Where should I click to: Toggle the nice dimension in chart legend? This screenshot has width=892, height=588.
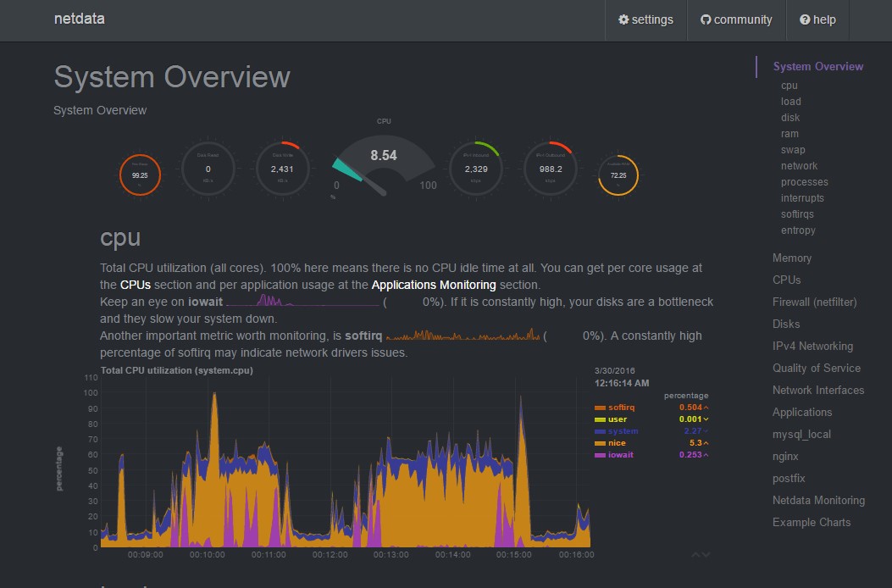[x=618, y=443]
